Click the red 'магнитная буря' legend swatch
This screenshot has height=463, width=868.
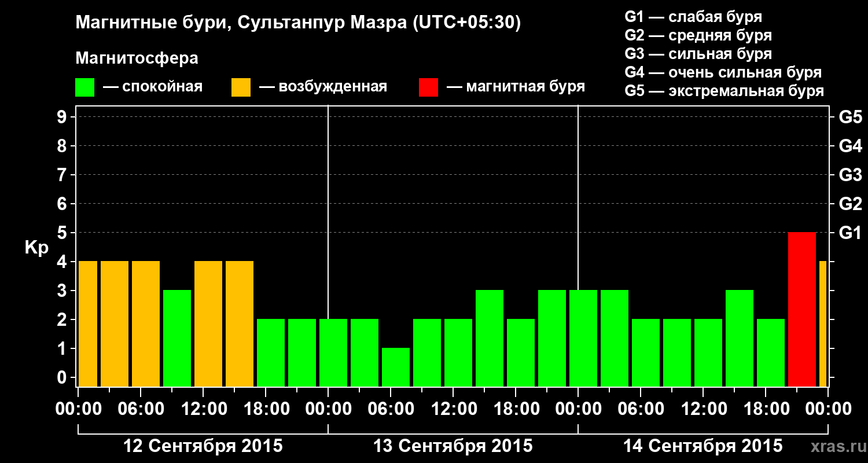coord(428,87)
